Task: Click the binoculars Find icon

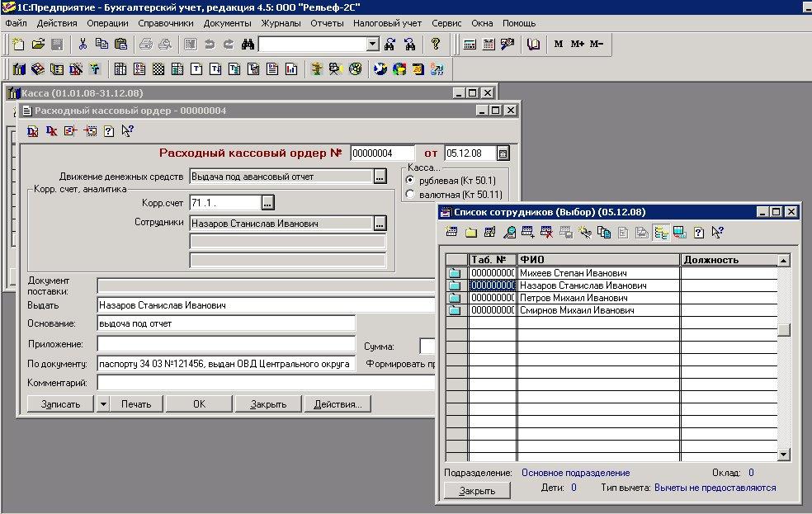Action: [x=248, y=45]
